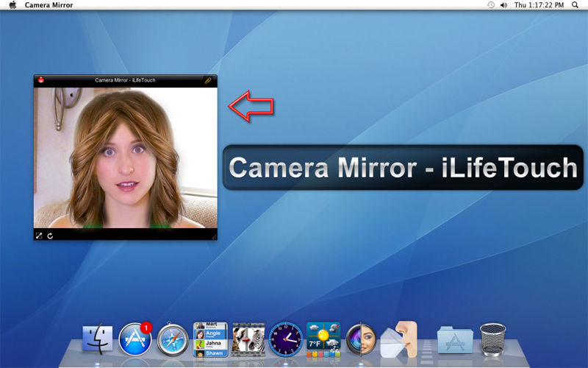Open the Apple menu
The width and height of the screenshot is (588, 368).
click(x=12, y=5)
